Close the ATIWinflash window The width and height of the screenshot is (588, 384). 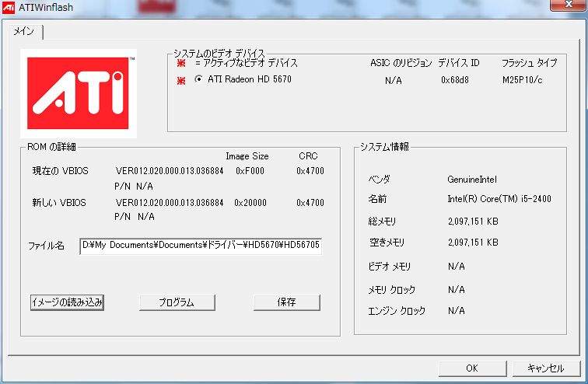point(569,5)
